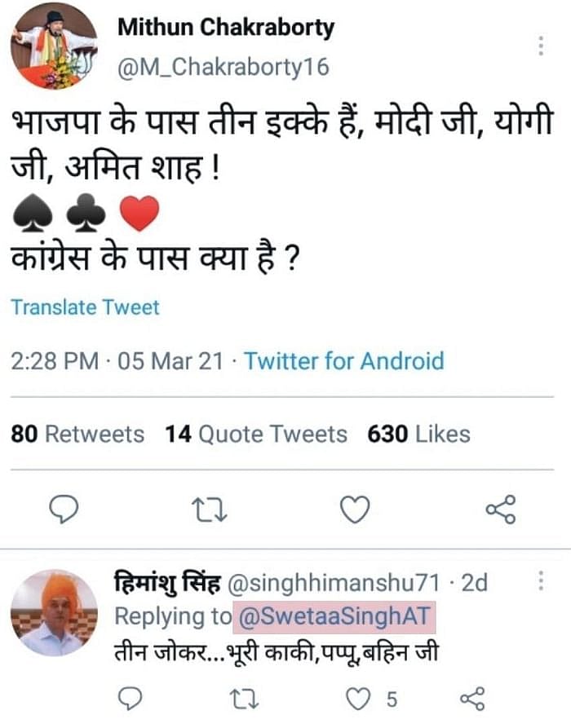Viewport: 571px width, 728px height.
Task: Click the reply icon on Himanshu Singh's reply
Action: [131, 698]
